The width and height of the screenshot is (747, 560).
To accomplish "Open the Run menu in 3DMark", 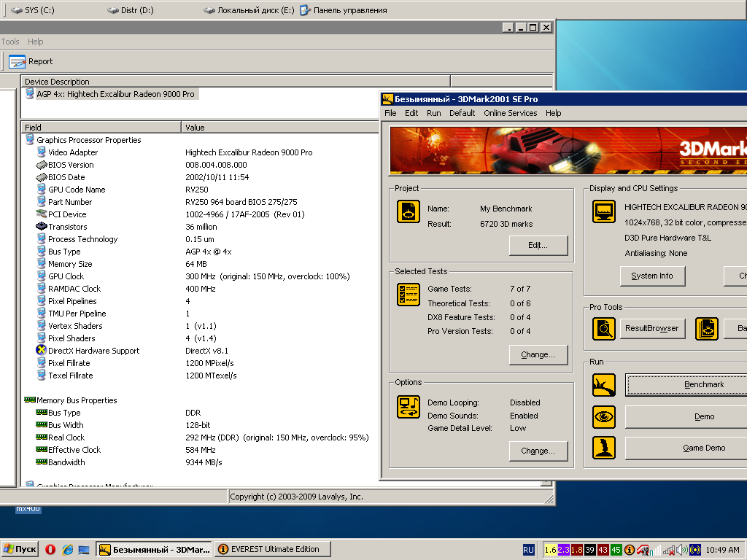I will 433,113.
